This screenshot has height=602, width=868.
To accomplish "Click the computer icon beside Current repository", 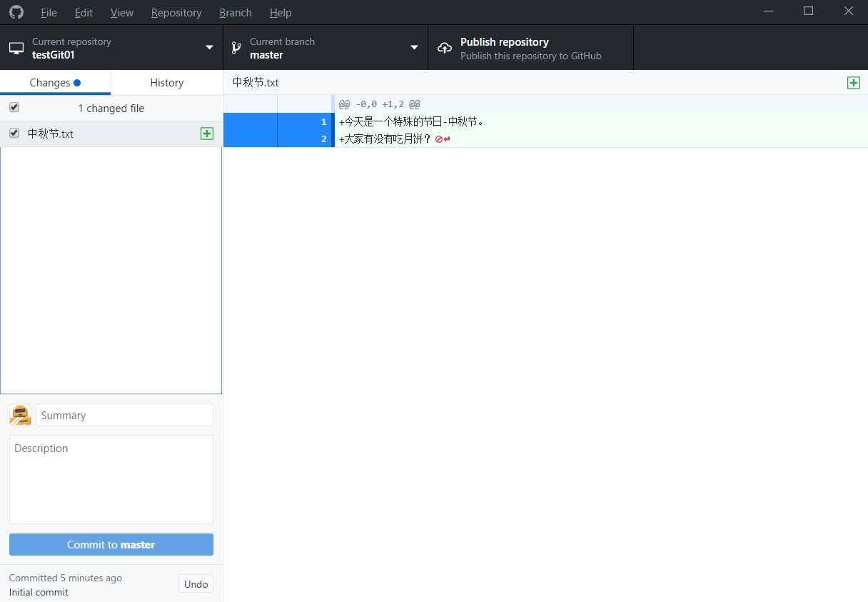I will point(16,48).
